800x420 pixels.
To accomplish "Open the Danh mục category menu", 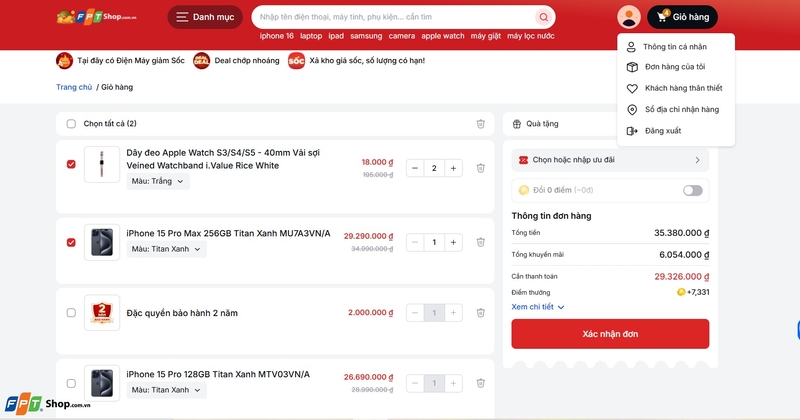I will point(205,17).
